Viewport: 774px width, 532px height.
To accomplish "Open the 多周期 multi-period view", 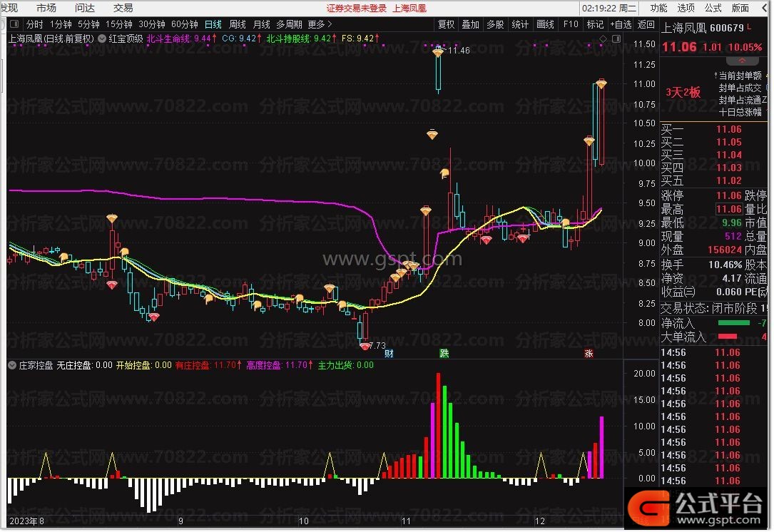I will click(x=289, y=24).
